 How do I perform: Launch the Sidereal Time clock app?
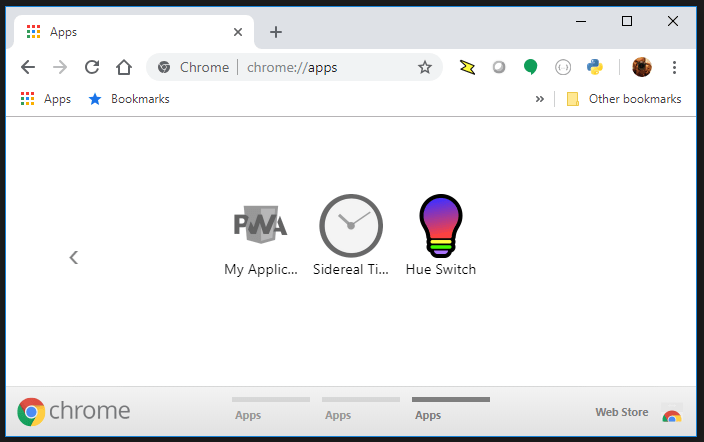351,225
